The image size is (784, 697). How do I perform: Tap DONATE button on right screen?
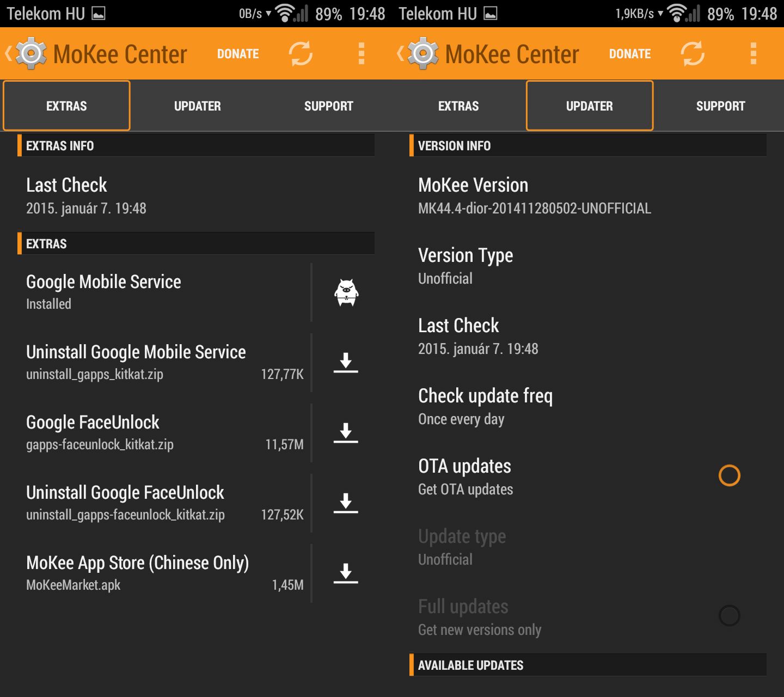630,53
